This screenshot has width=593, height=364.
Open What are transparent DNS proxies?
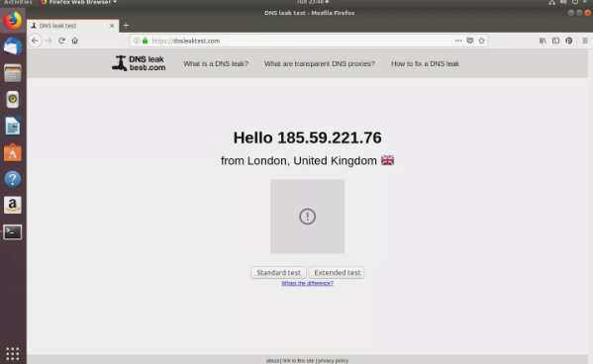[320, 63]
